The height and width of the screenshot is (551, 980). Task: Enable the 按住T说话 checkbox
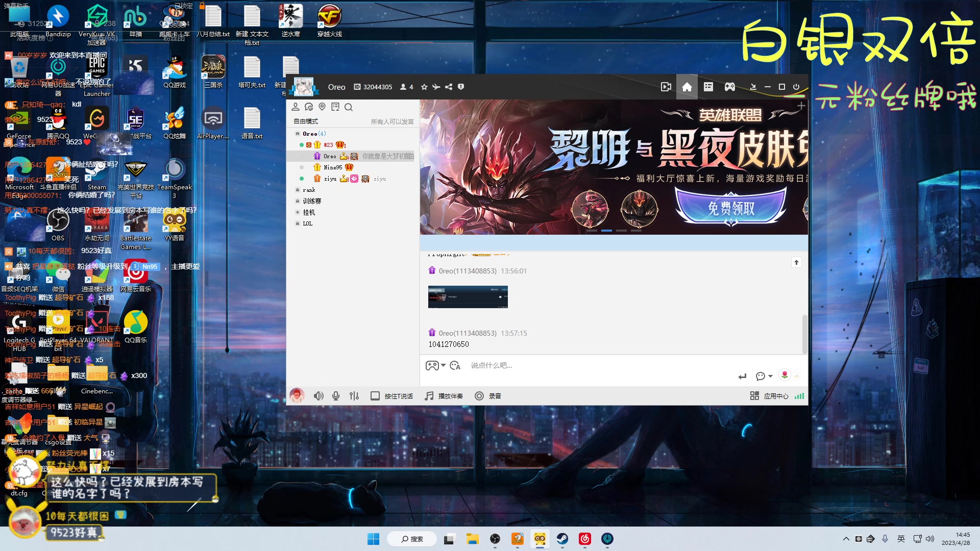[375, 396]
